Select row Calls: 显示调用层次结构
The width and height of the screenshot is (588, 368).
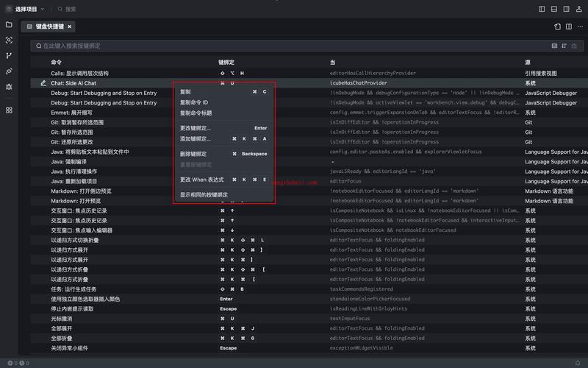coord(309,73)
